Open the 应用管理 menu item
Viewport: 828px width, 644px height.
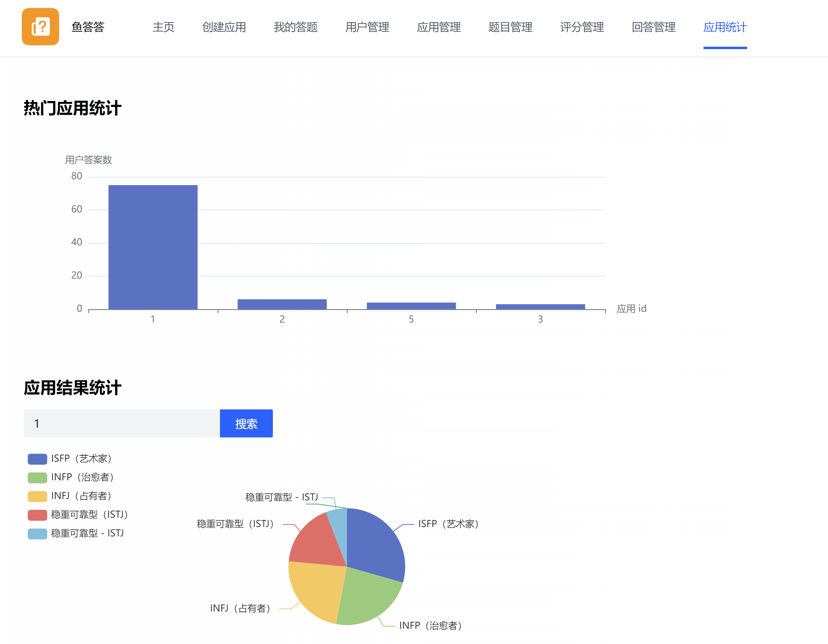439,27
